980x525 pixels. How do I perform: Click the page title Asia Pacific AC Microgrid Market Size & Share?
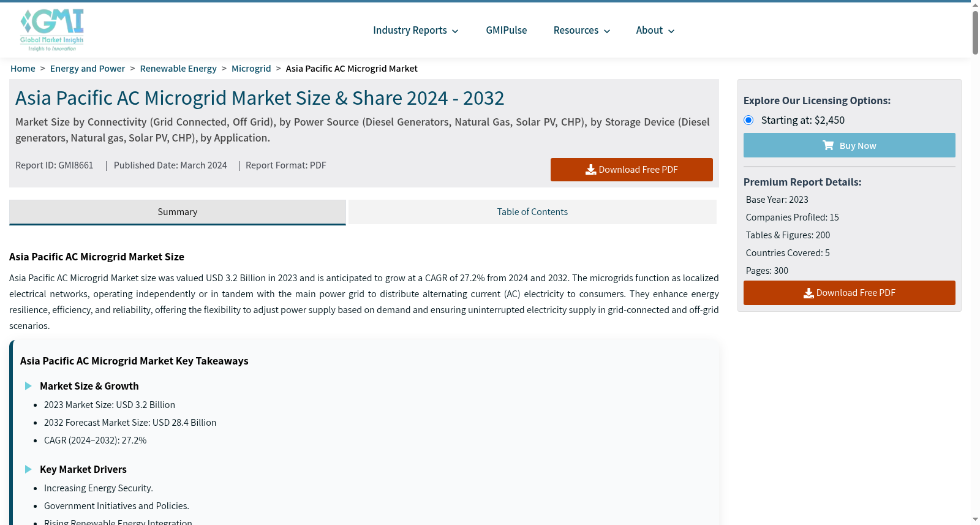260,98
